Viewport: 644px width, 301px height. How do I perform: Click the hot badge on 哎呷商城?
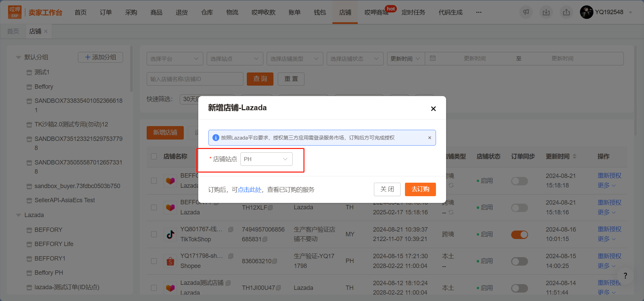point(391,9)
